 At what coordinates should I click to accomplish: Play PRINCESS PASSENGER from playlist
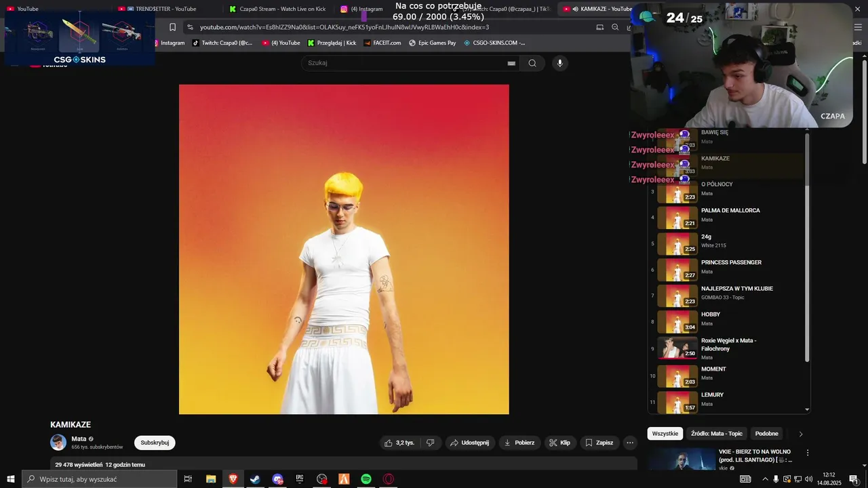coord(727,270)
